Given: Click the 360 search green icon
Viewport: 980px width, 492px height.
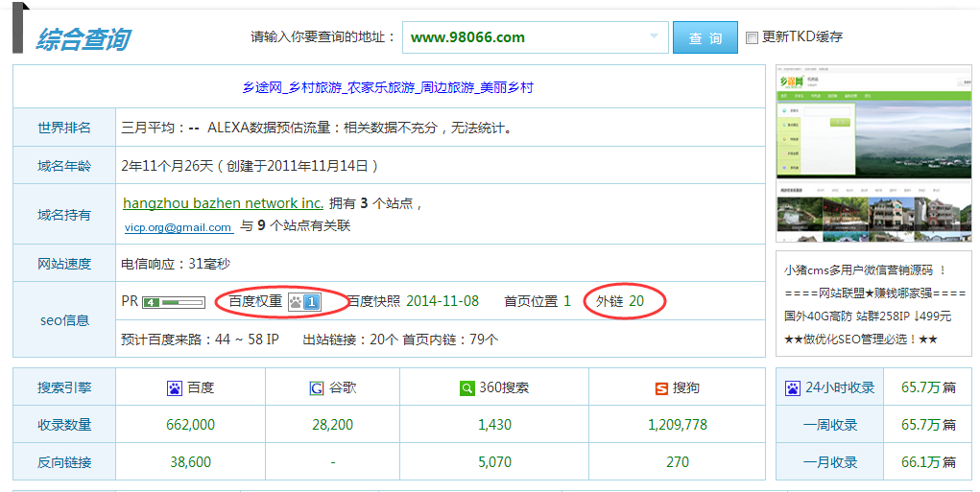Looking at the screenshot, I should coord(466,388).
